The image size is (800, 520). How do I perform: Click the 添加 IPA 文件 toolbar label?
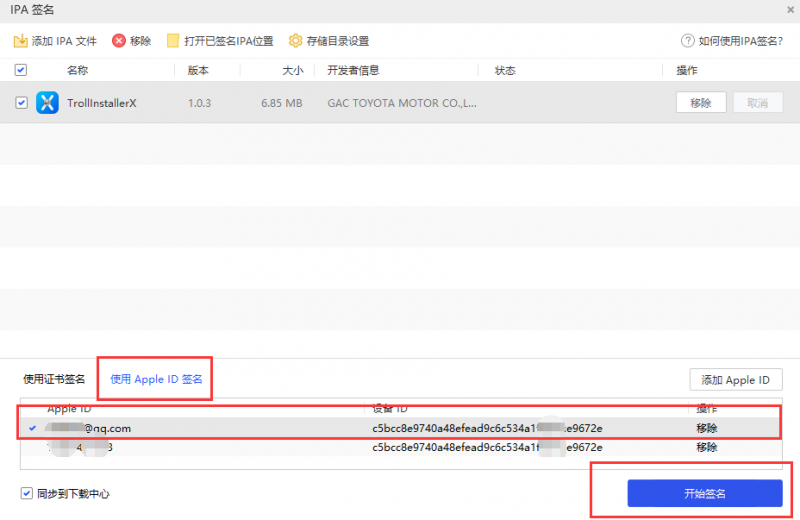(x=64, y=41)
